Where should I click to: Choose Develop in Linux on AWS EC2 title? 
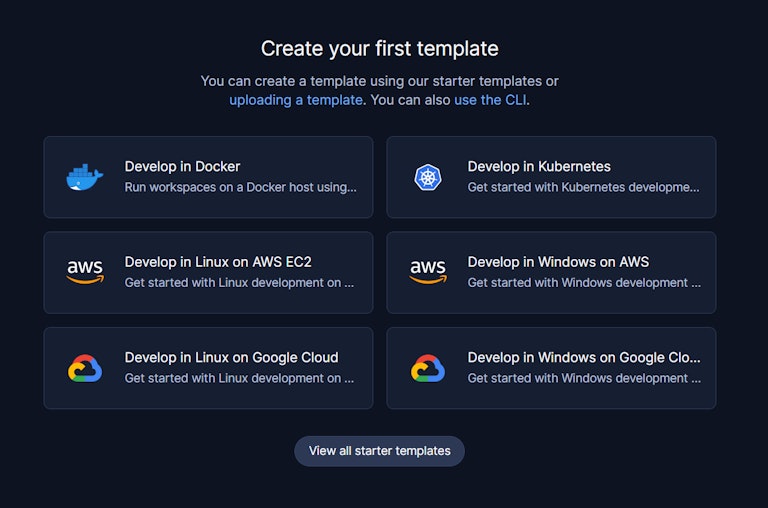[218, 262]
